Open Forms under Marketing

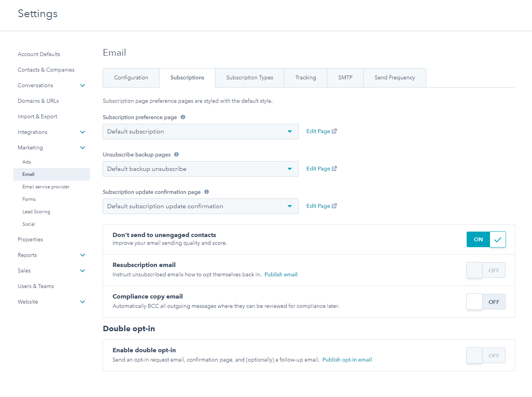29,199
